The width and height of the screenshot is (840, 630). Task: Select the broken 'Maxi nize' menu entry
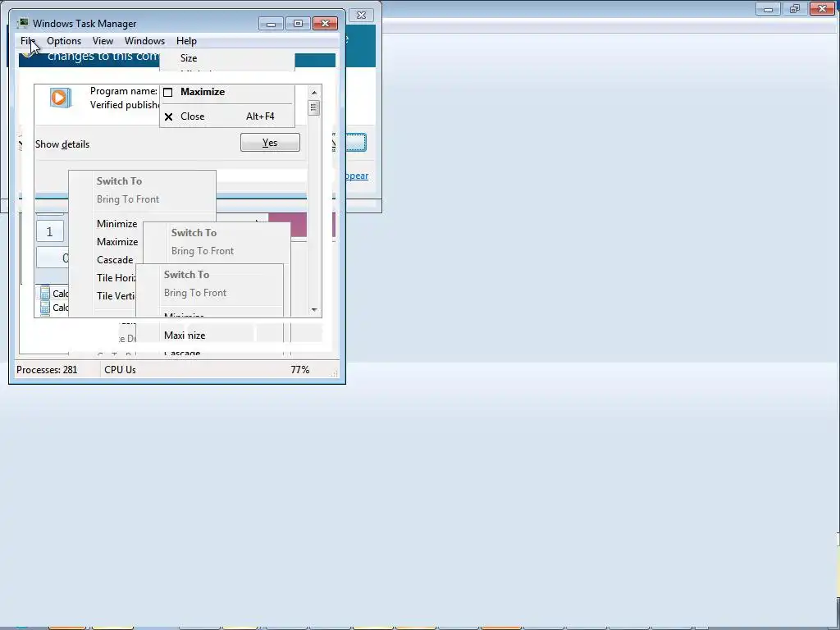pos(185,336)
